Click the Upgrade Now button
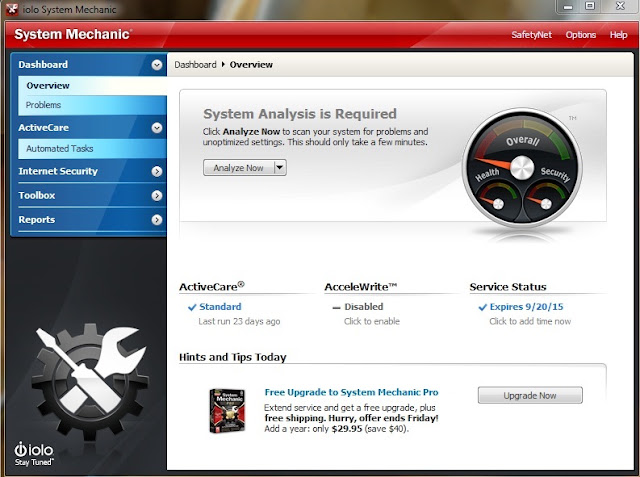 coord(530,395)
